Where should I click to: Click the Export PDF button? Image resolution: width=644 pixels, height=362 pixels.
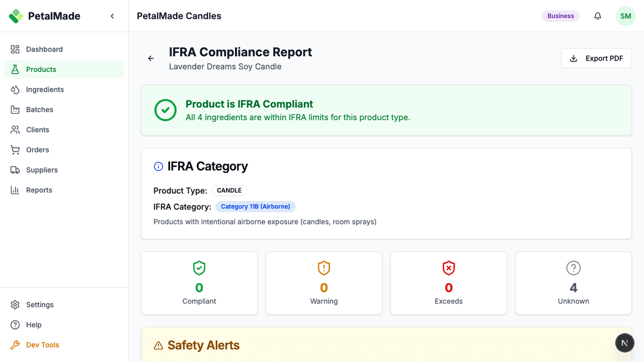pyautogui.click(x=596, y=58)
